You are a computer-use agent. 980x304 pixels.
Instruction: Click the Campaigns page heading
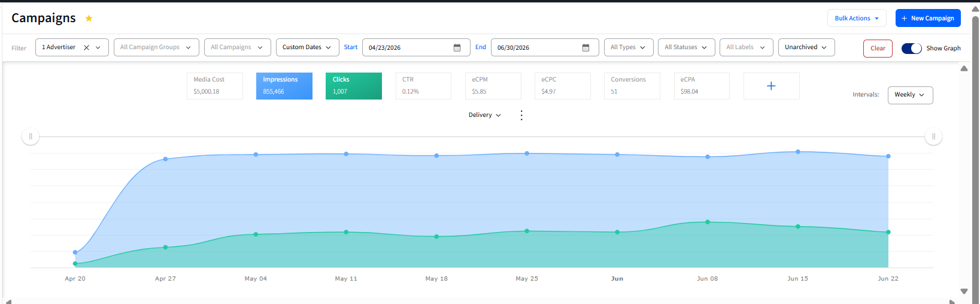pyautogui.click(x=44, y=18)
